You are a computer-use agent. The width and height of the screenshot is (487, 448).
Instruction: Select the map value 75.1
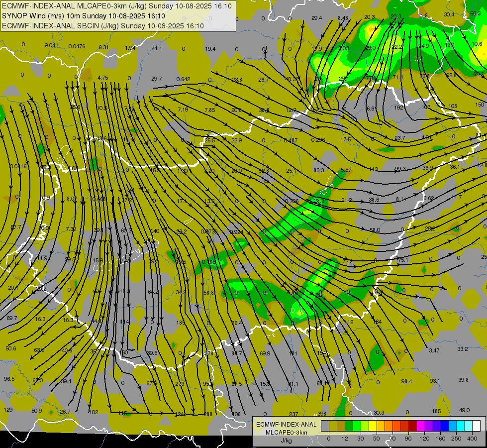coord(402,260)
